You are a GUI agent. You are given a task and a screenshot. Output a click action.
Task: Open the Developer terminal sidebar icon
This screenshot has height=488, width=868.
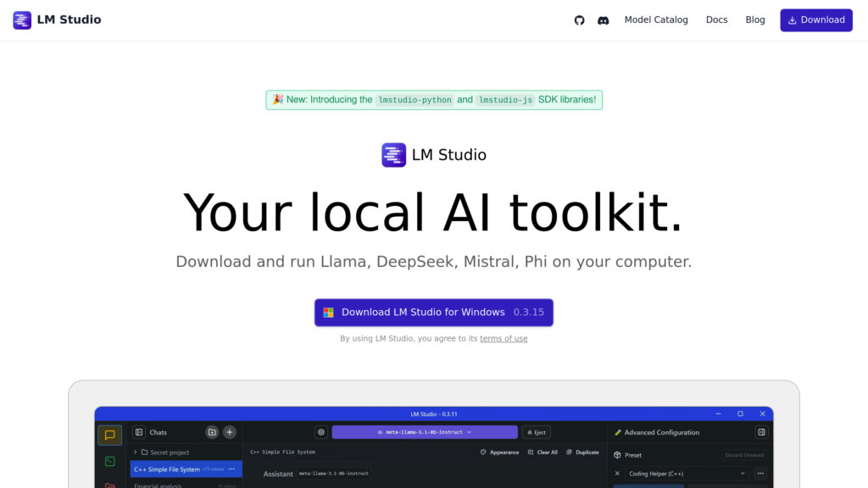(x=109, y=462)
